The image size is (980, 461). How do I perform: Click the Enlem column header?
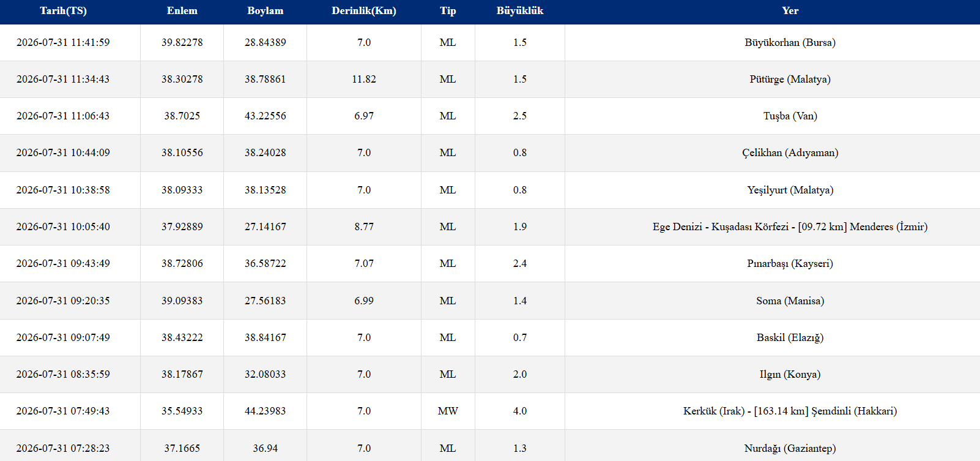click(x=182, y=11)
